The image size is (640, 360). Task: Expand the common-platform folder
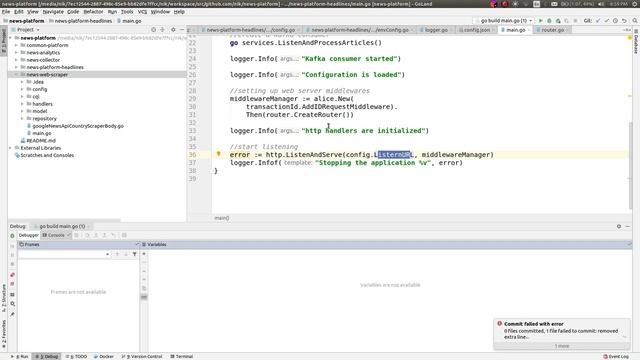click(x=16, y=45)
